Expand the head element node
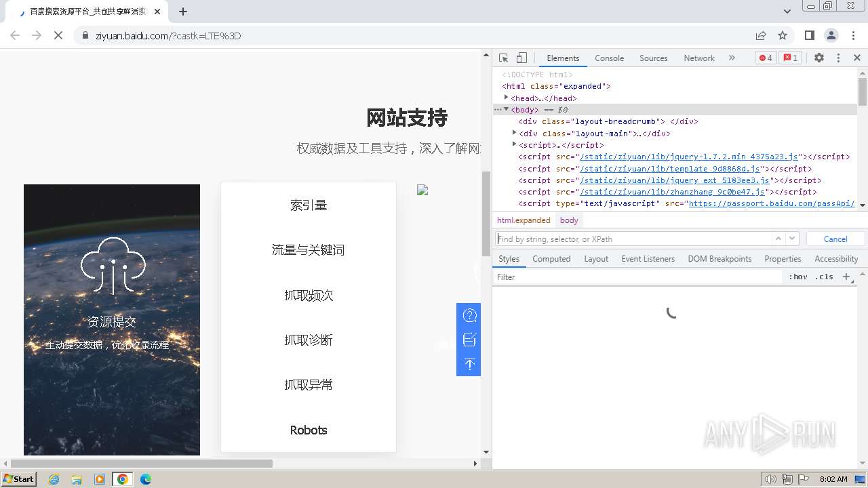Image resolution: width=868 pixels, height=488 pixels. [507, 98]
